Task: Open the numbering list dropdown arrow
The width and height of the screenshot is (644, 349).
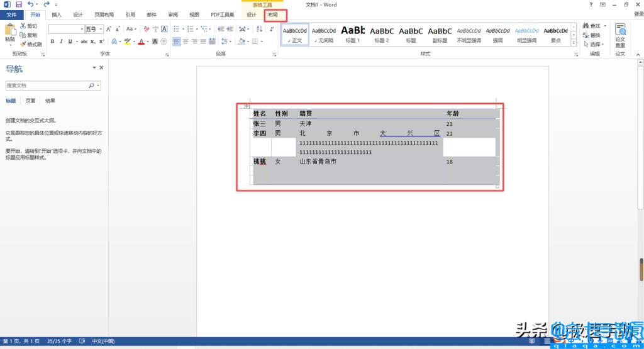Action: click(197, 29)
